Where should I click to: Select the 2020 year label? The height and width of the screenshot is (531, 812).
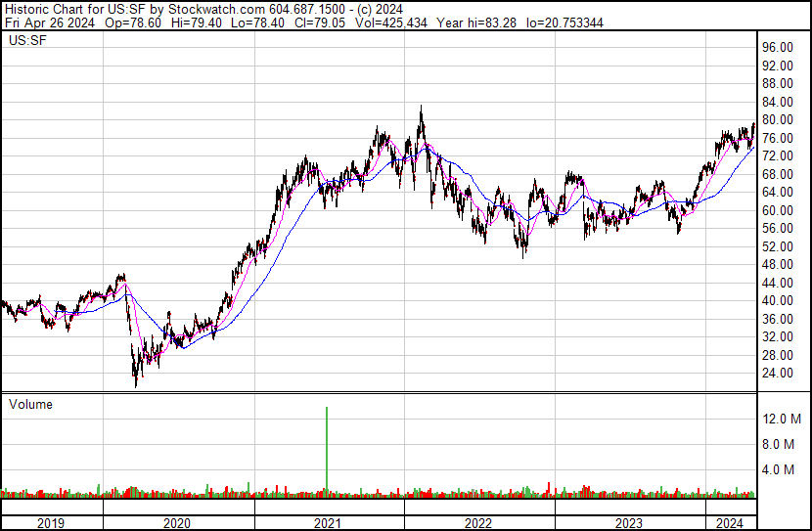click(177, 523)
